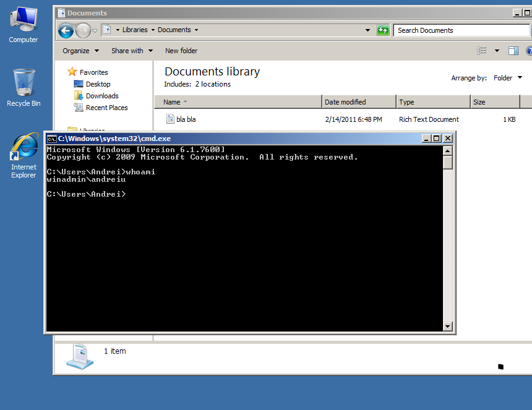Click the Rich Text Document type cell
Screen dimensions: 532x410
(x=429, y=119)
